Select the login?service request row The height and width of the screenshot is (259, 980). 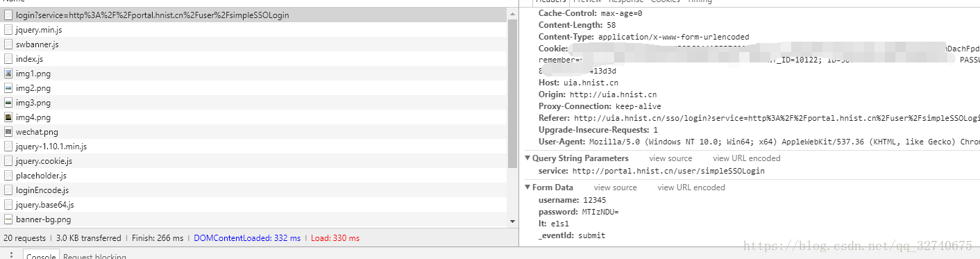[x=254, y=15]
